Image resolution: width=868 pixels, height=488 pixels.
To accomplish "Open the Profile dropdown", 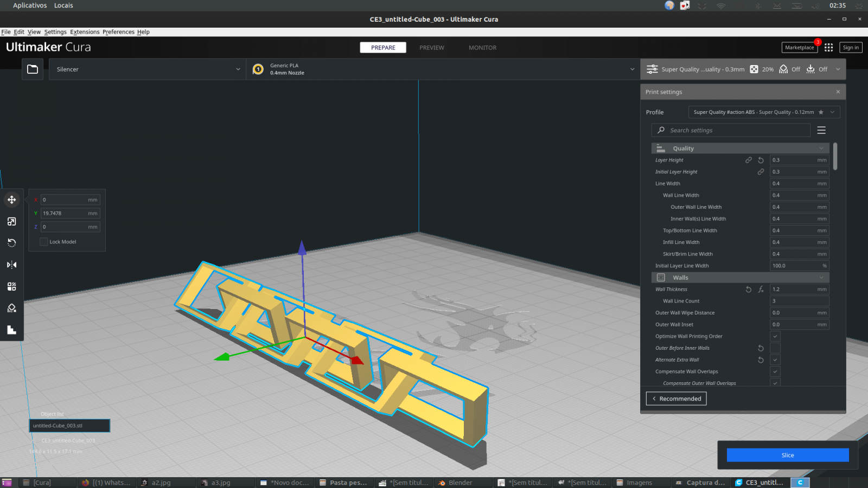I will pyautogui.click(x=764, y=112).
